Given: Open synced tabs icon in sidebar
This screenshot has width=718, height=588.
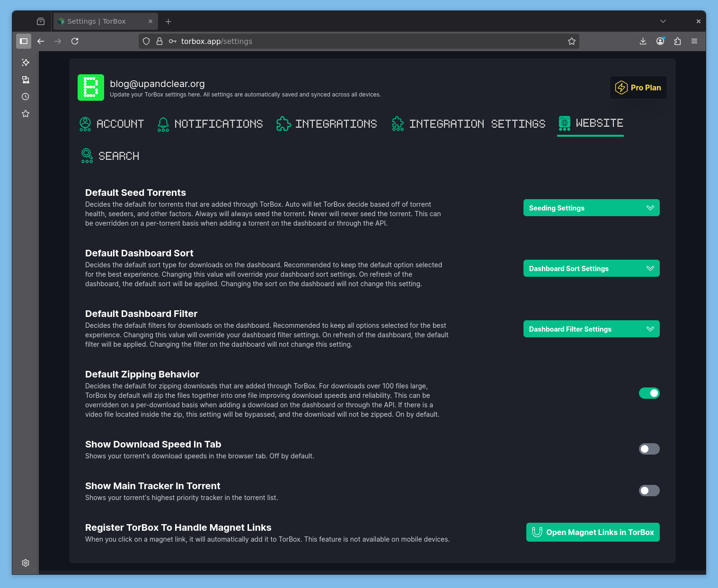Looking at the screenshot, I should tap(26, 79).
